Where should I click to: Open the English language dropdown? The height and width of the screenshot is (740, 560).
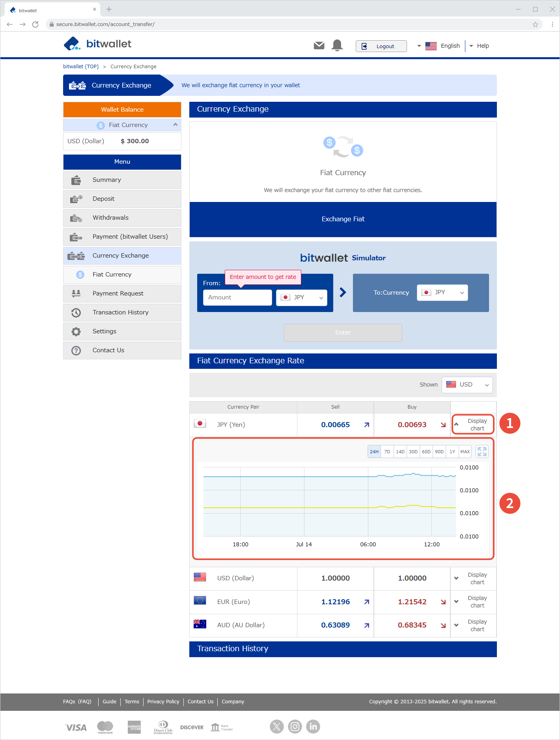click(x=439, y=46)
